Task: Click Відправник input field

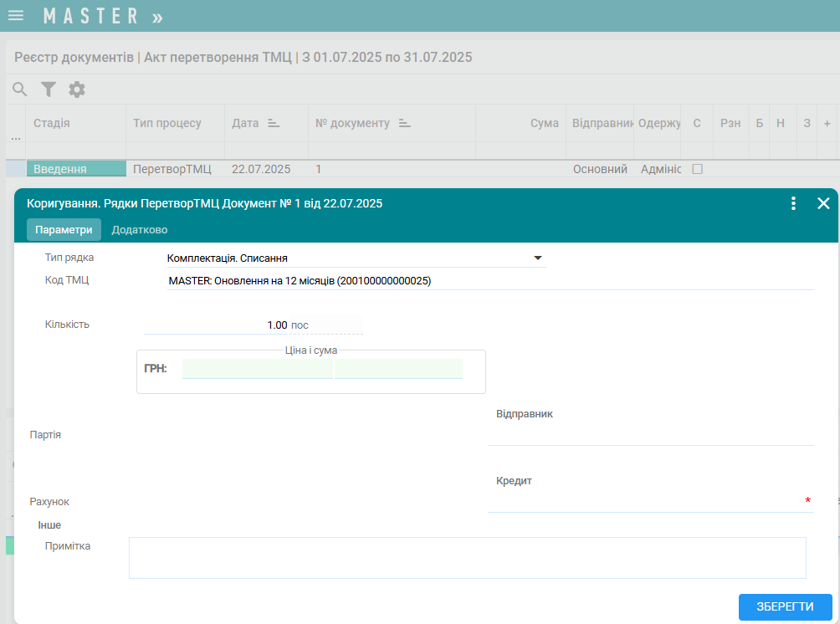Action: tap(650, 436)
